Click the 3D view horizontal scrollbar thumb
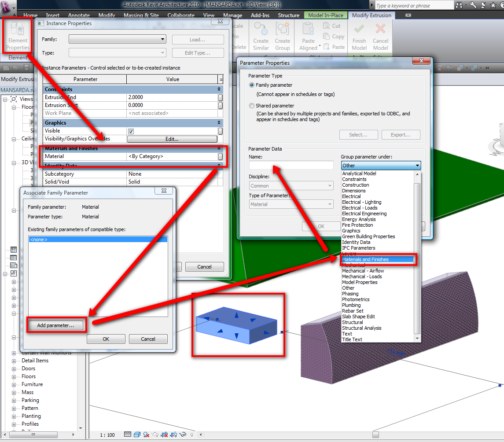This screenshot has width=504, height=442. 375,435
